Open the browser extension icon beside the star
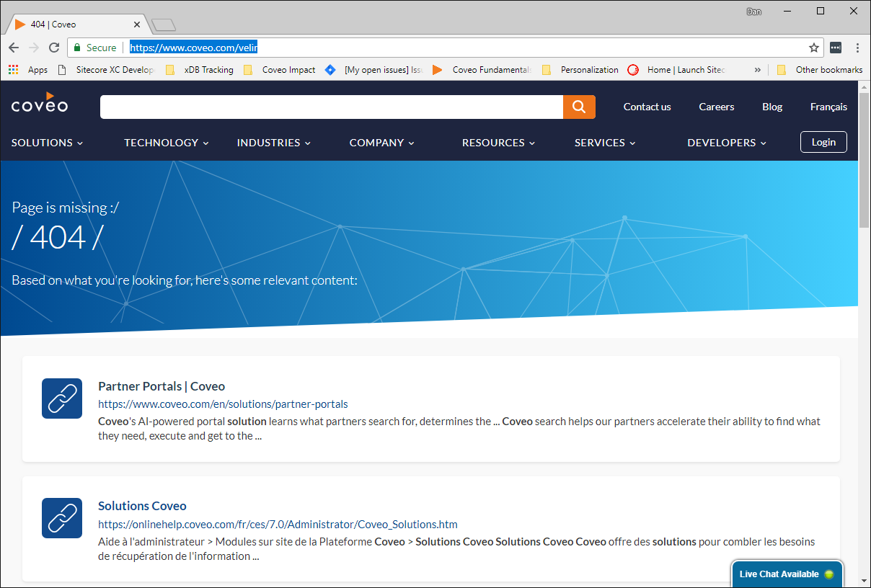The width and height of the screenshot is (871, 588). (836, 48)
